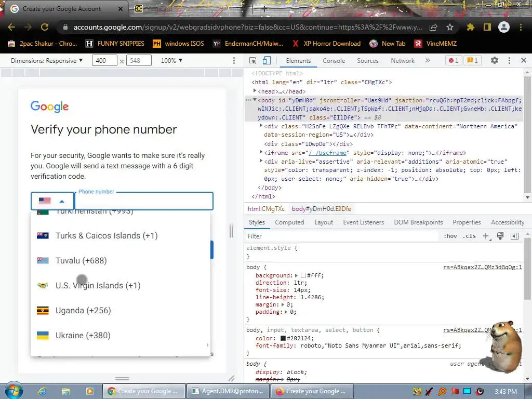
Task: Expand the head element node
Action: tap(255, 91)
